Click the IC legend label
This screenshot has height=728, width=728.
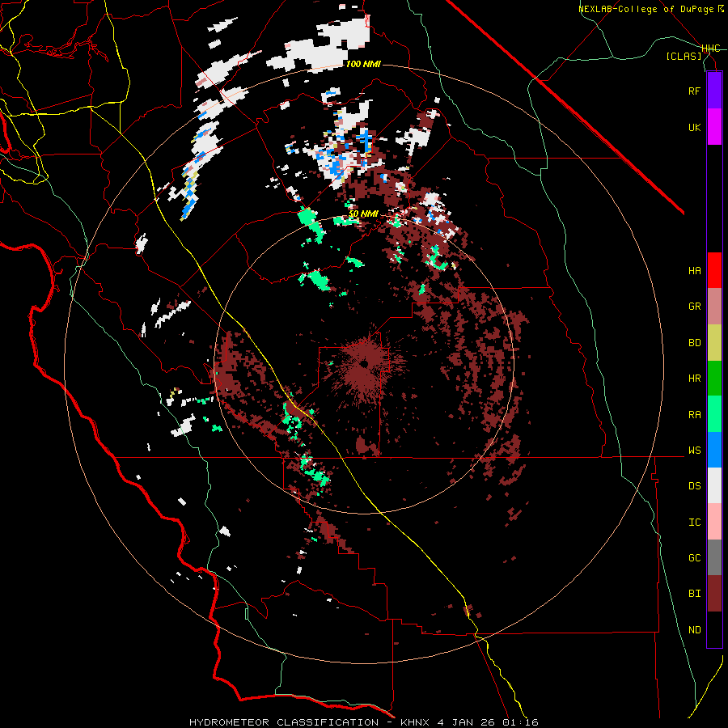(x=694, y=523)
